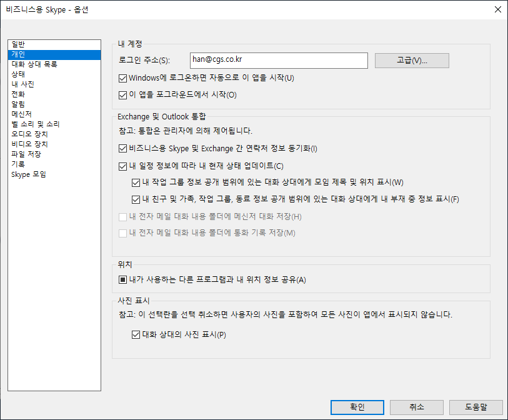Screen dimensions: 508x420
Task: Click the 참고: 통합은 관리자에 의해 제어됩니다 note
Action: (x=186, y=131)
